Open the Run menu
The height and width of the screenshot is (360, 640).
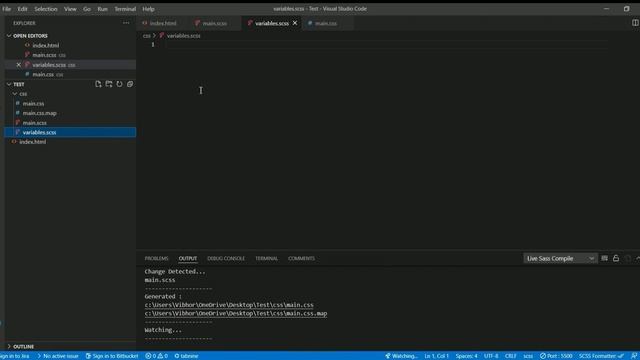click(x=102, y=9)
